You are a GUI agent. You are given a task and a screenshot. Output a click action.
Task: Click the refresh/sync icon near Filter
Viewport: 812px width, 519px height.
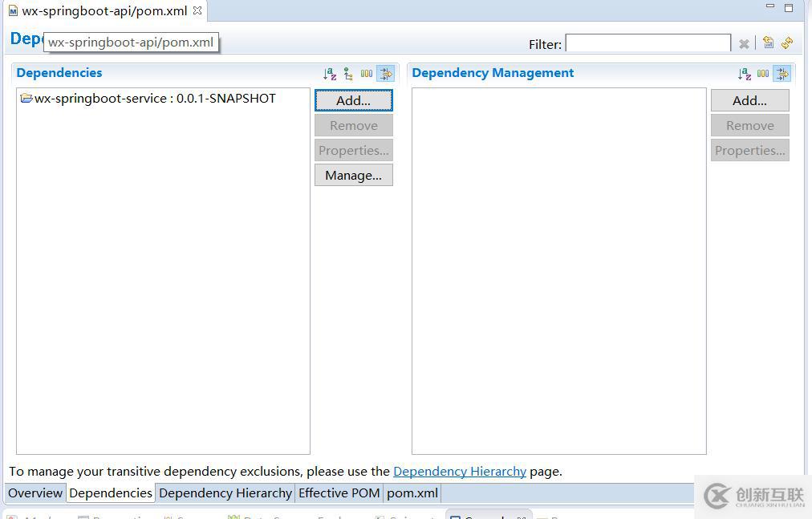(x=787, y=43)
